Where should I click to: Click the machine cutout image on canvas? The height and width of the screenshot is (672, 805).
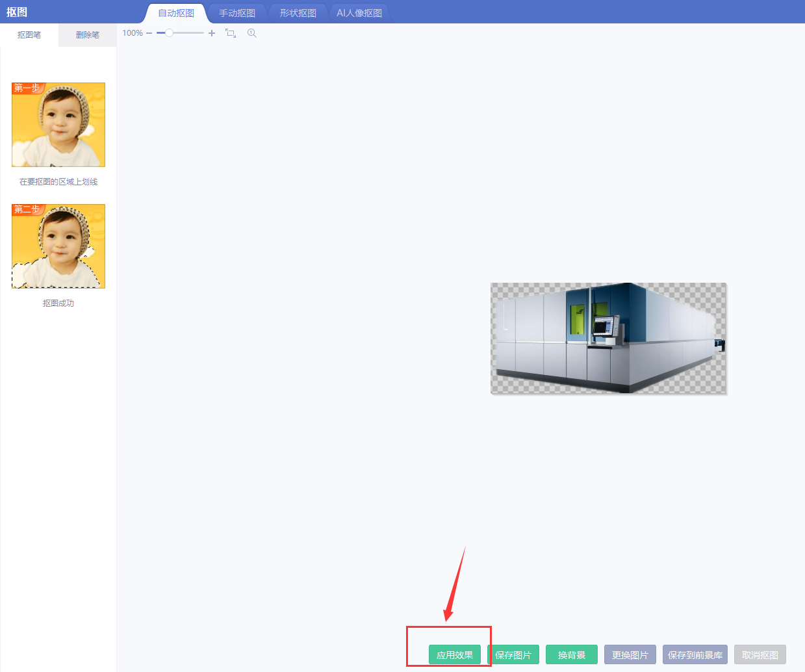pos(608,338)
